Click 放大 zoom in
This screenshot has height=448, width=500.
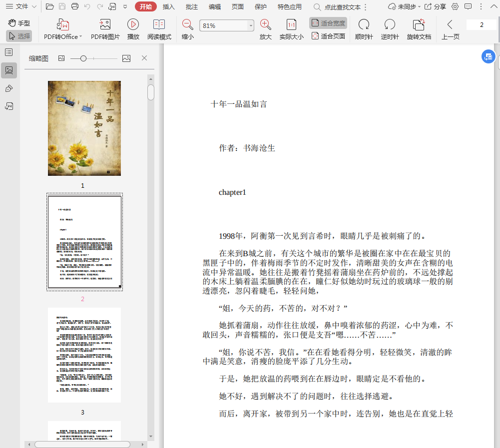(x=265, y=29)
